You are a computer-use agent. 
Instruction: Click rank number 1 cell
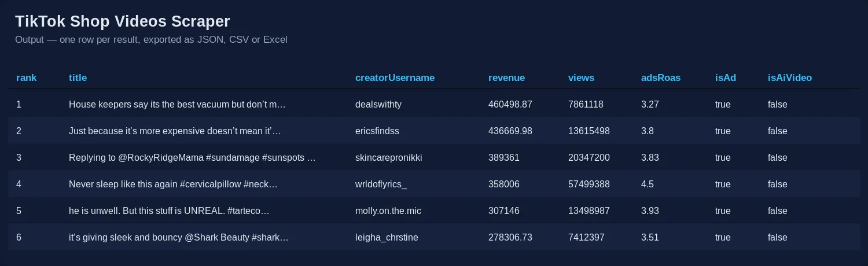pyautogui.click(x=19, y=105)
